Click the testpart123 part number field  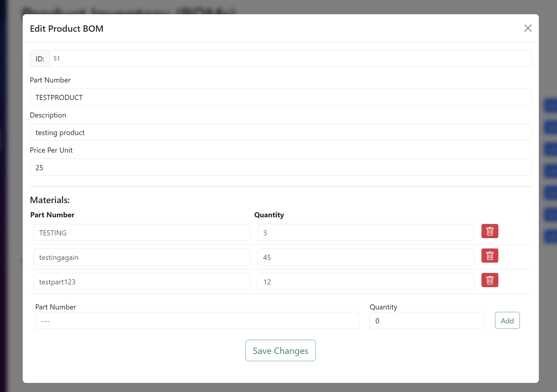pyautogui.click(x=142, y=281)
